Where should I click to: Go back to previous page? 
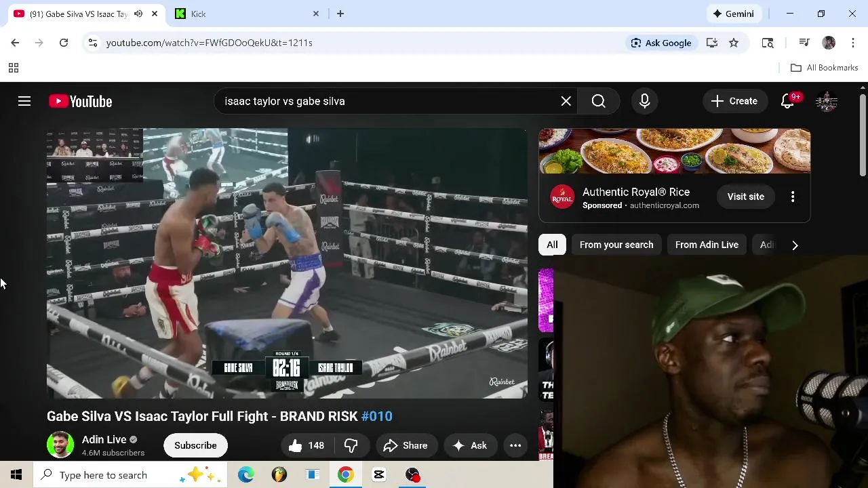15,43
